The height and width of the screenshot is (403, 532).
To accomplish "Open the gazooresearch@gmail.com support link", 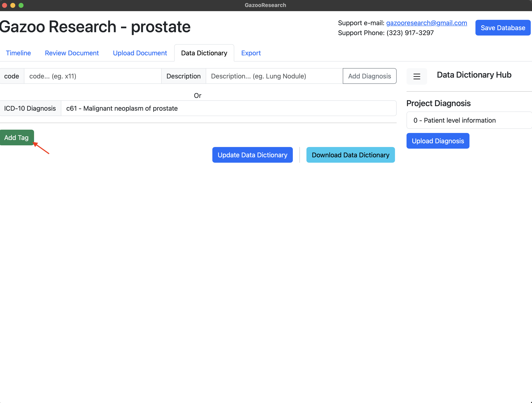I will (x=426, y=23).
